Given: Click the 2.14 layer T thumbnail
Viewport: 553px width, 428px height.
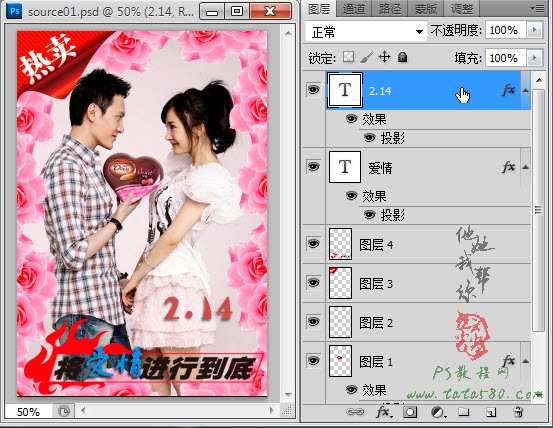Looking at the screenshot, I should coord(345,90).
